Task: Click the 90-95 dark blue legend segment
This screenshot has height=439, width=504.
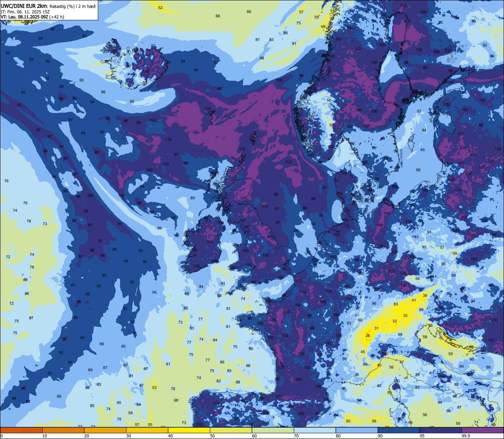Action: pos(398,430)
